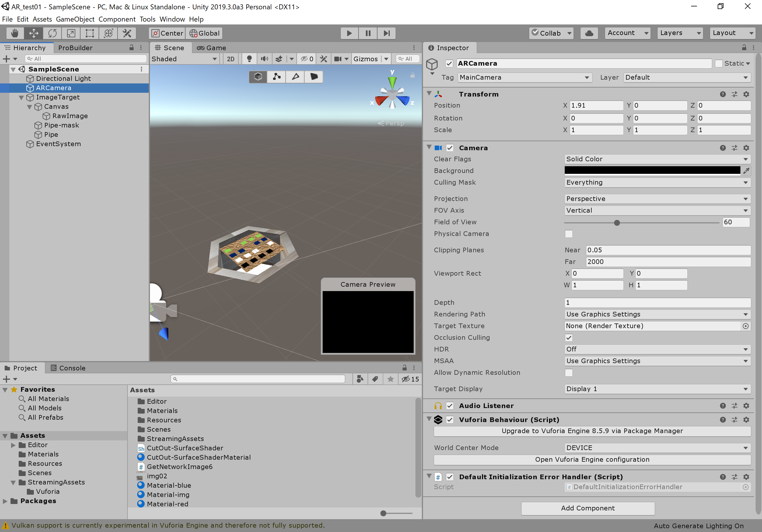Pick background color with eyedropper icon

pos(746,171)
